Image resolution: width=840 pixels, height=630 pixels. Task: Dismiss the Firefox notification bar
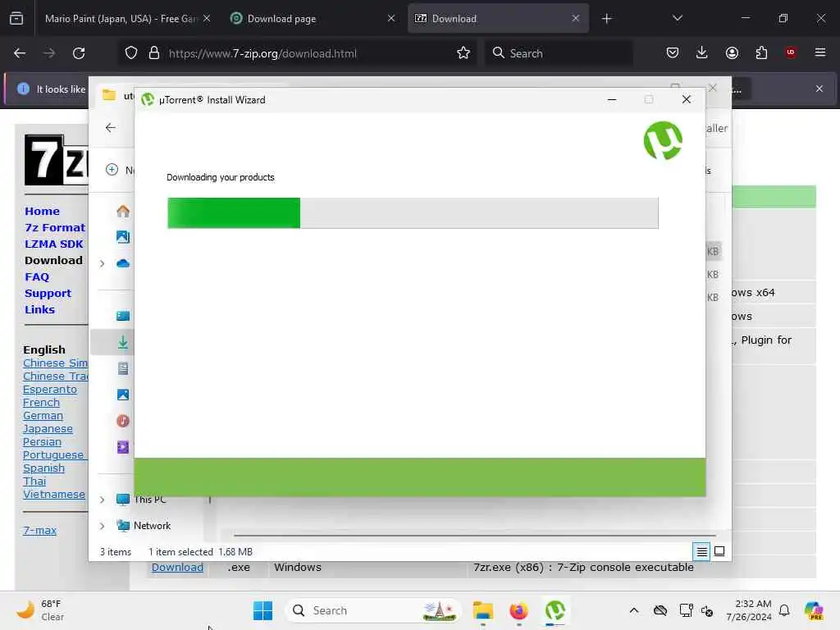click(819, 89)
